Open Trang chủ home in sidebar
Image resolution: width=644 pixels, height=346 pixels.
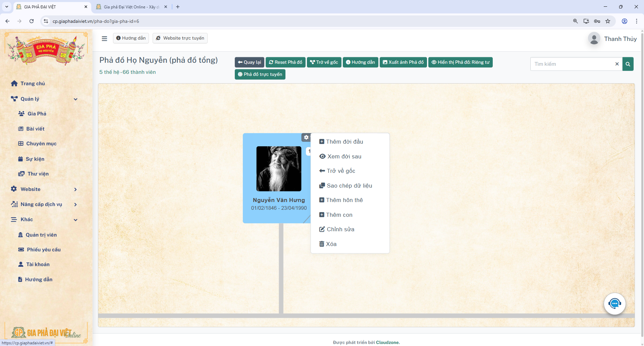click(x=33, y=84)
